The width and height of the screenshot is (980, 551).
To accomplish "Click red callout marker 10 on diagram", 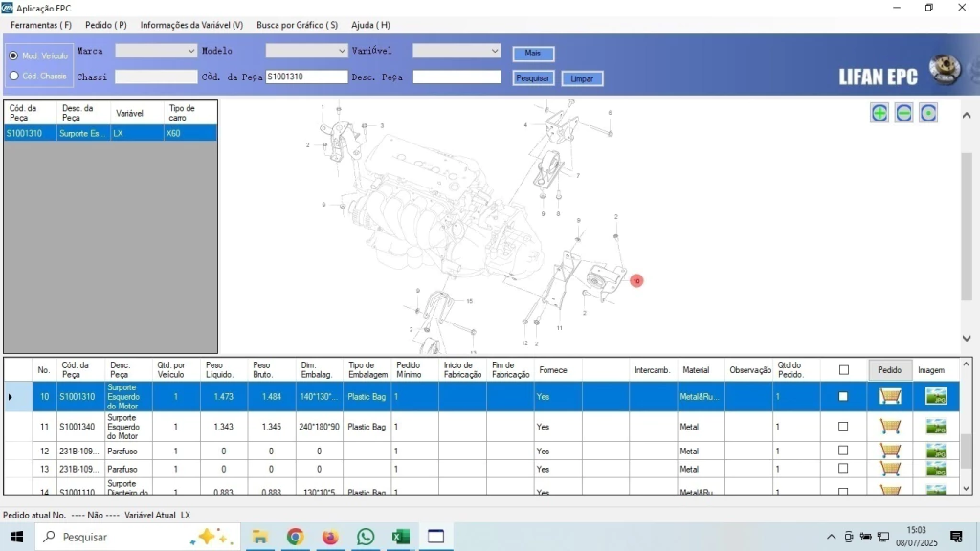I will [x=636, y=281].
